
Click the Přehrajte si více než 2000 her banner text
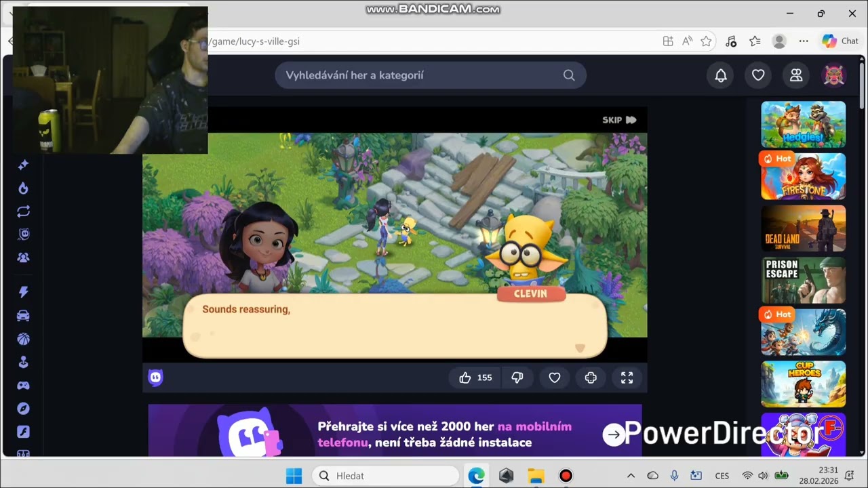[x=444, y=434]
